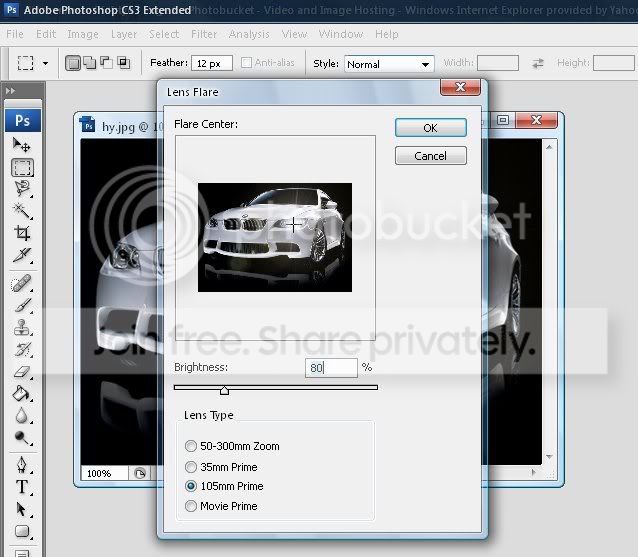
Task: Open the marquee tool preset picker arrow
Action: point(46,63)
